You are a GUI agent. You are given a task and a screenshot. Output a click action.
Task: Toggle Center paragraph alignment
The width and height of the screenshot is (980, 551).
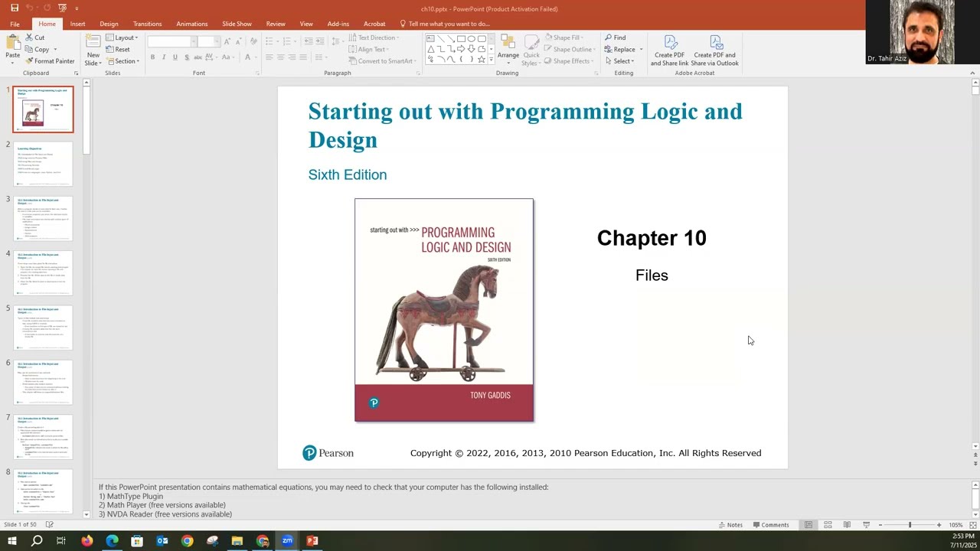pos(280,57)
